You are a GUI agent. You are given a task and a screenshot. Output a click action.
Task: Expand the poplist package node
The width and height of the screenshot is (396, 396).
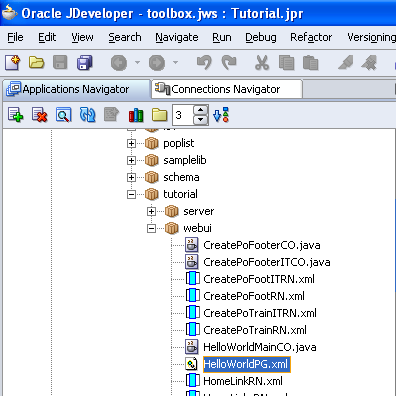(131, 144)
